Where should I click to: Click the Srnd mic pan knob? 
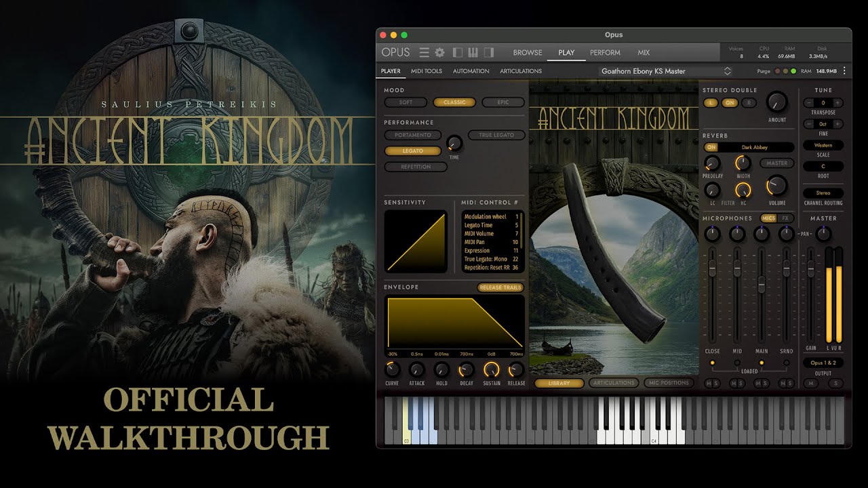[x=786, y=235]
